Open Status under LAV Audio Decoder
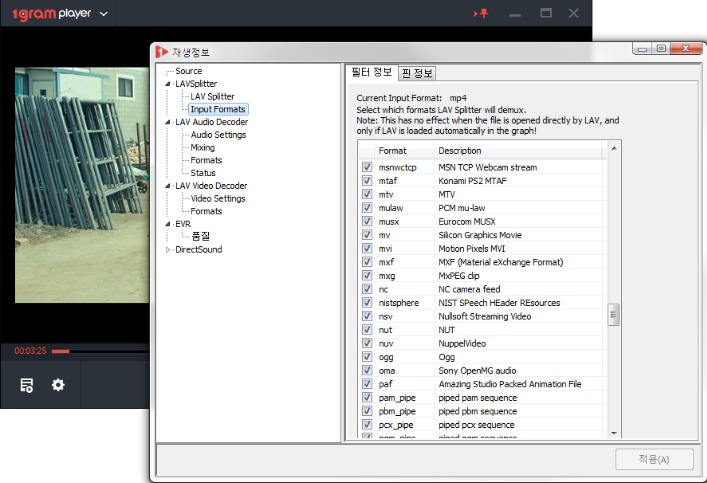Image resolution: width=707 pixels, height=483 pixels. [203, 173]
